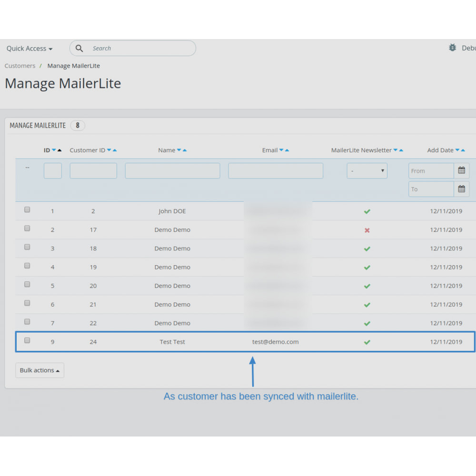This screenshot has width=476, height=476.
Task: Check row checkbox for customer ID 17
Action: tap(27, 228)
